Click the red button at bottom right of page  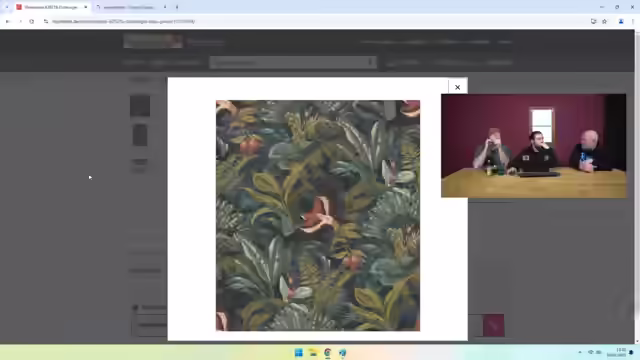pyautogui.click(x=493, y=325)
